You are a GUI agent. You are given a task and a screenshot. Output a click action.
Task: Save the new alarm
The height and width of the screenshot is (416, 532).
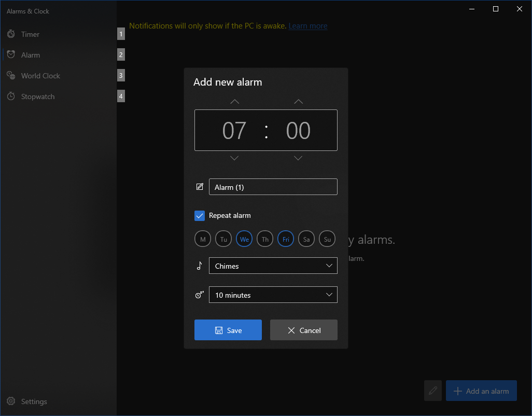tap(228, 330)
